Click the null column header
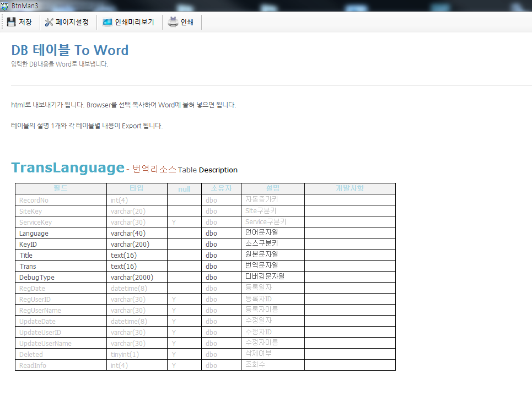 tap(184, 189)
